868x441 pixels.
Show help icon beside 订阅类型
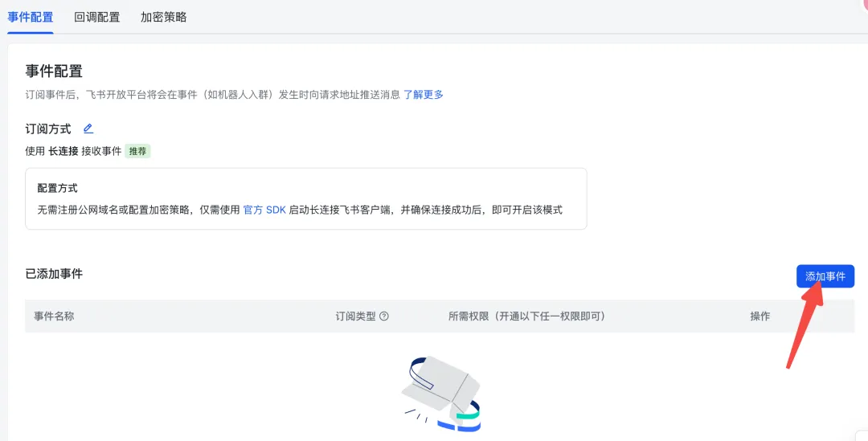coord(383,316)
